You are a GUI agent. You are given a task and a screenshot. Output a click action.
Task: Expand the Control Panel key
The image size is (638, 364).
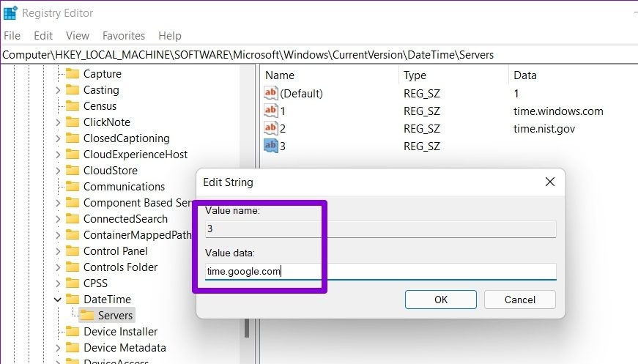(x=57, y=251)
